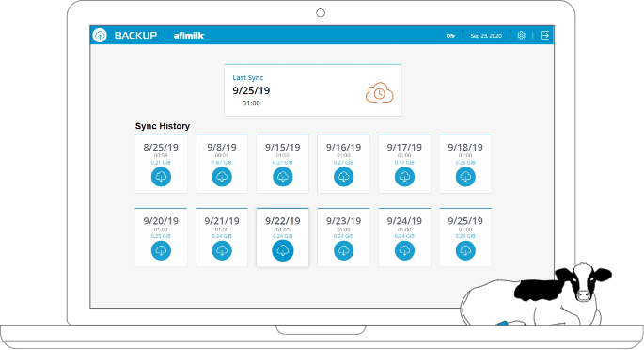The image size is (644, 350).
Task: Select the 9/21/19 date text
Action: pyautogui.click(x=222, y=220)
